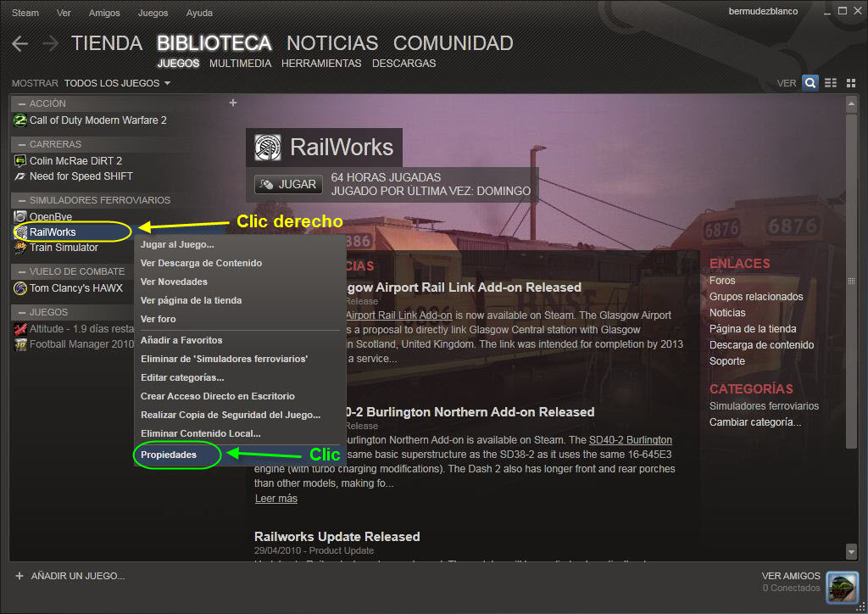Collapse the CARRERAS category
The height and width of the screenshot is (614, 868).
20,144
